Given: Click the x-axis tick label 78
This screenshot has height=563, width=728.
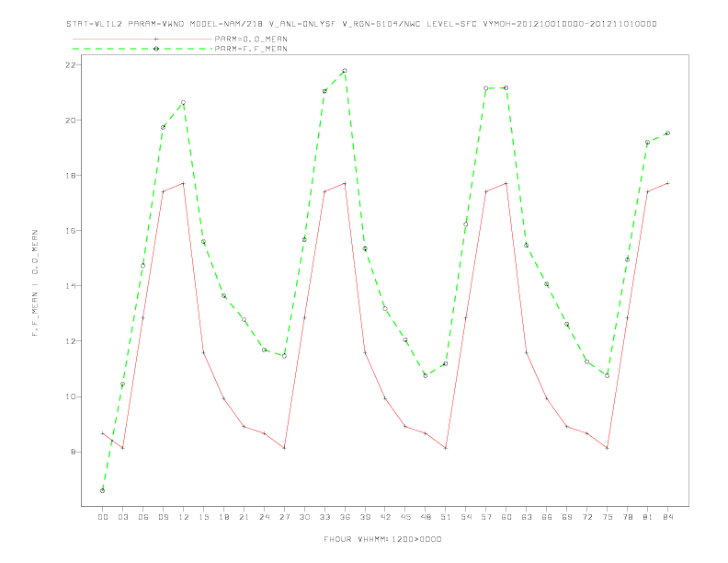Looking at the screenshot, I should (627, 517).
